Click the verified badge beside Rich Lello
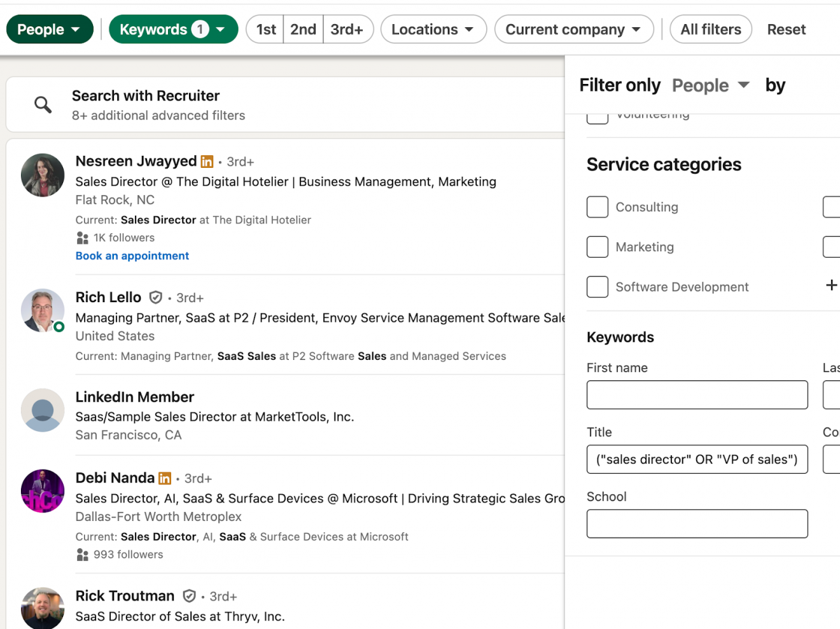Viewport: 840px width, 629px height. [x=156, y=297]
